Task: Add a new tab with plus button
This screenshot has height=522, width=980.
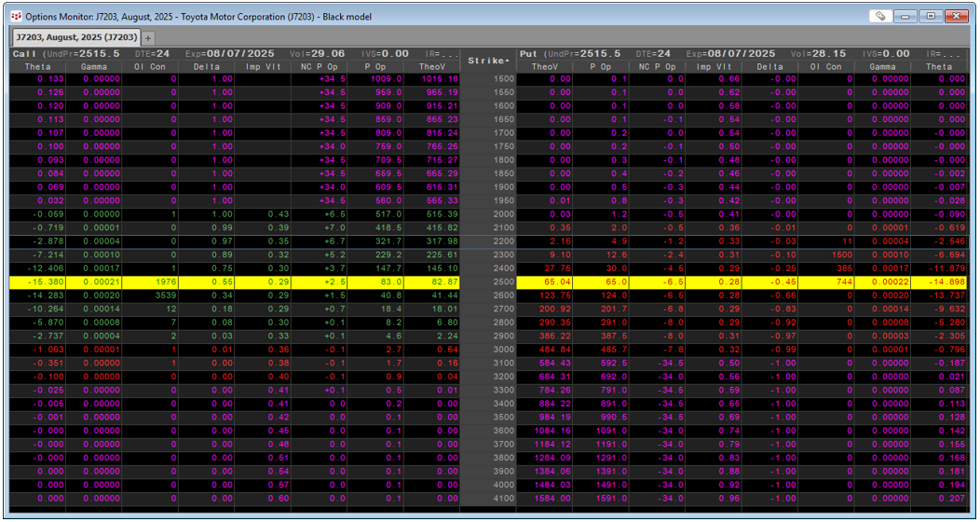Action: pyautogui.click(x=148, y=38)
